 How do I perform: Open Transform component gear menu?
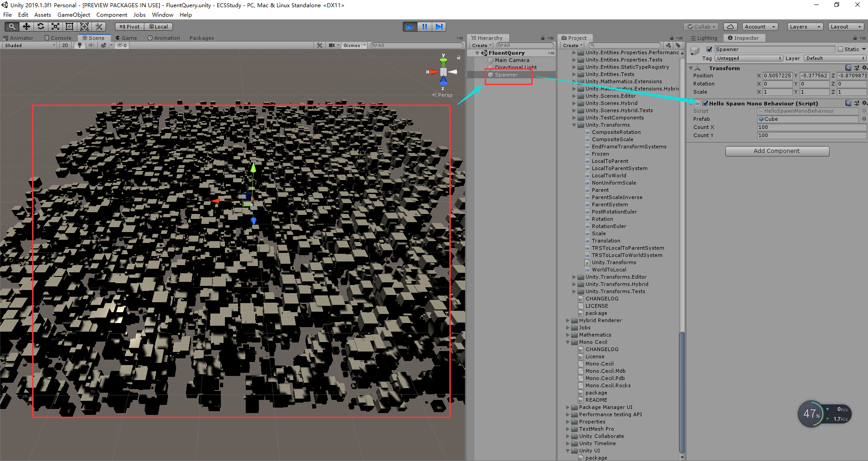click(x=864, y=68)
